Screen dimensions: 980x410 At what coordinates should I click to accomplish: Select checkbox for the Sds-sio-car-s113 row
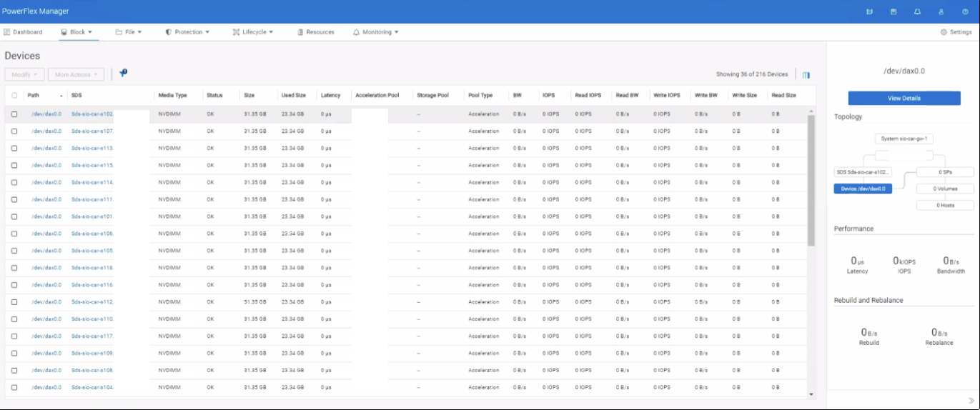[x=14, y=149]
